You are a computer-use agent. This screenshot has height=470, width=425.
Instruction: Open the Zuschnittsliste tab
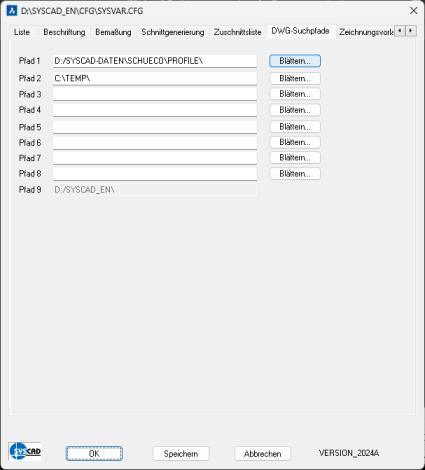(x=237, y=32)
